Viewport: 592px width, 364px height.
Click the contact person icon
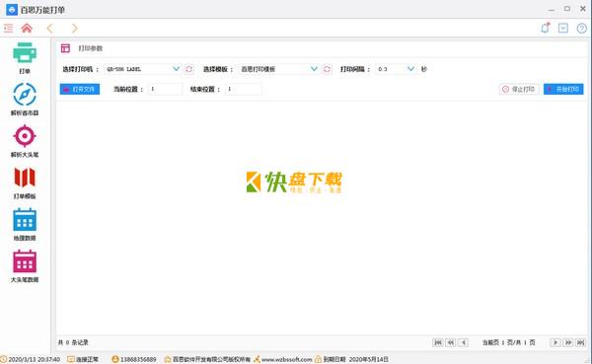tap(115, 359)
